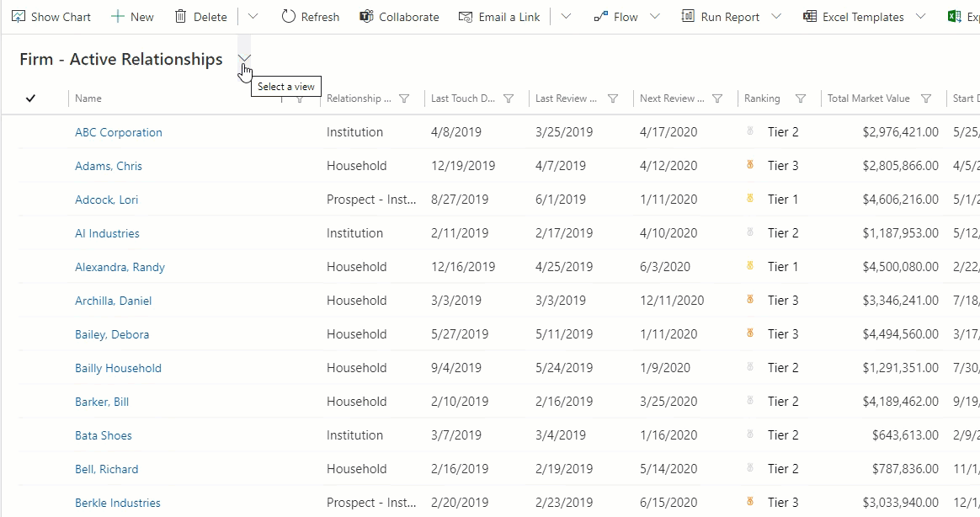Open the view selector chevron
Image resolution: width=980 pixels, height=517 pixels.
[x=244, y=58]
